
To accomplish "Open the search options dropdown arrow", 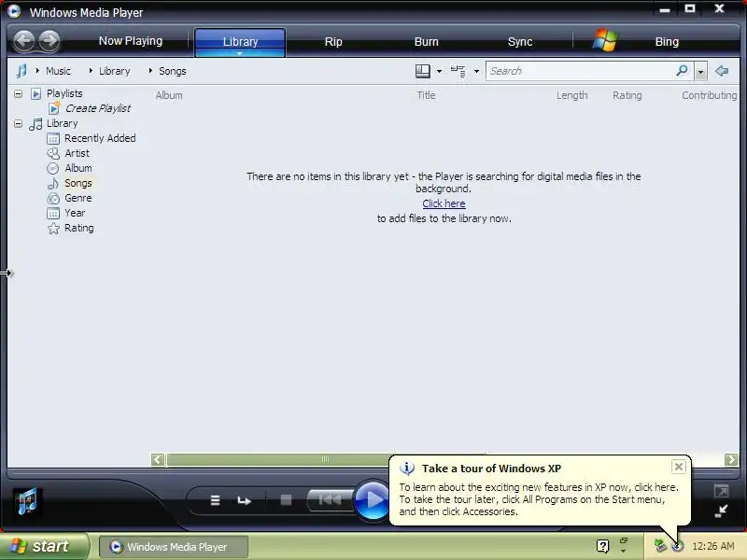I will pyautogui.click(x=700, y=72).
